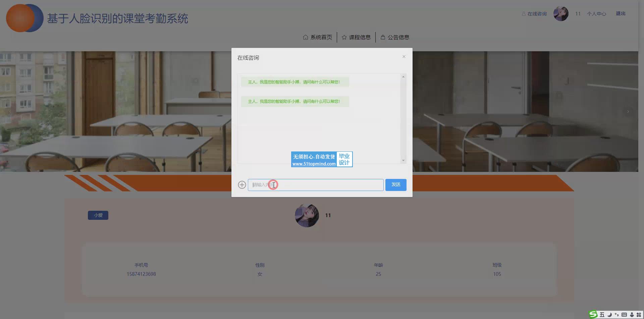Open 公告信息 navigation item
Screen dimensions: 644x319
pos(395,37)
